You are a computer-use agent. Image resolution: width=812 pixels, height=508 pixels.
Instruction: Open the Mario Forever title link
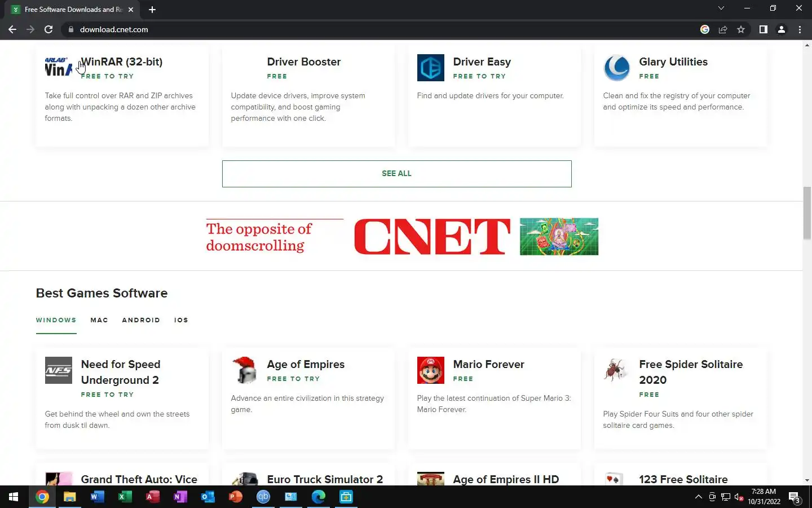tap(489, 365)
